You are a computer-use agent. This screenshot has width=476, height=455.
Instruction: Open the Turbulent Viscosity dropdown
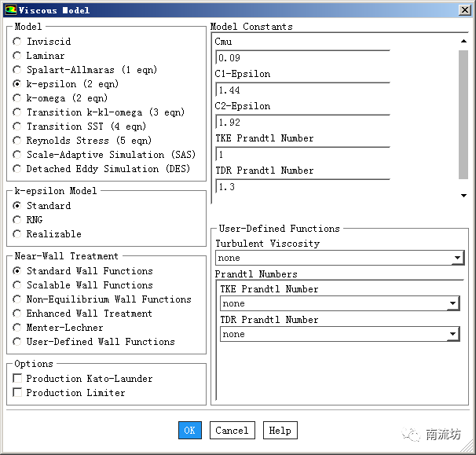point(457,258)
